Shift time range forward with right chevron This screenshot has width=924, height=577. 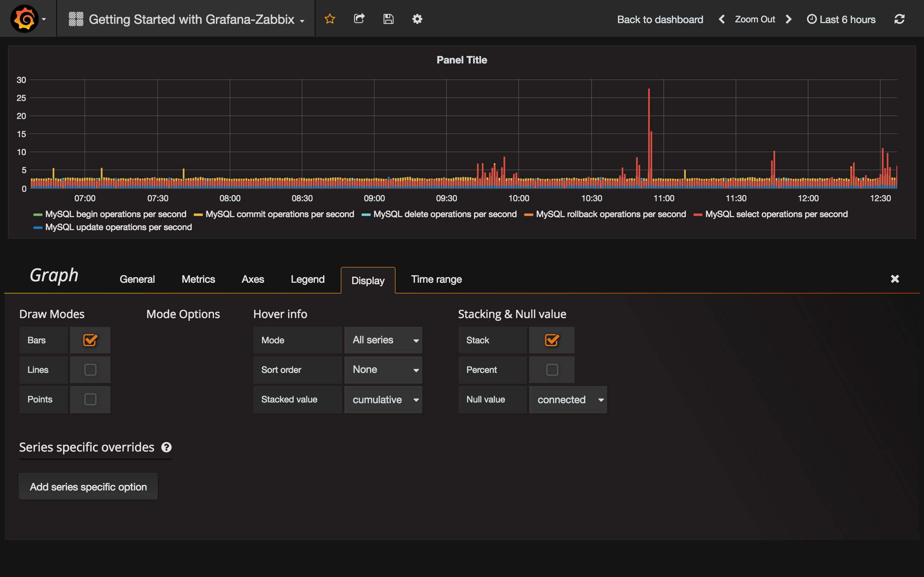click(788, 19)
